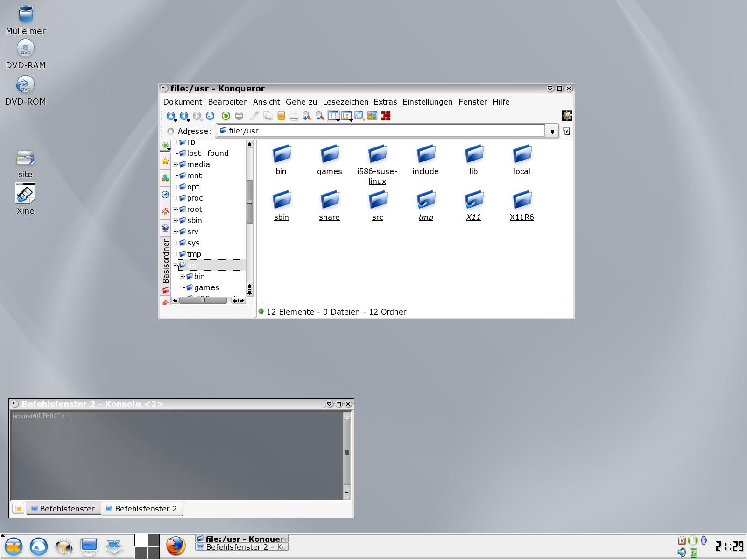Image resolution: width=747 pixels, height=560 pixels.
Task: Expand the bin subfolder under usr
Action: (x=182, y=276)
